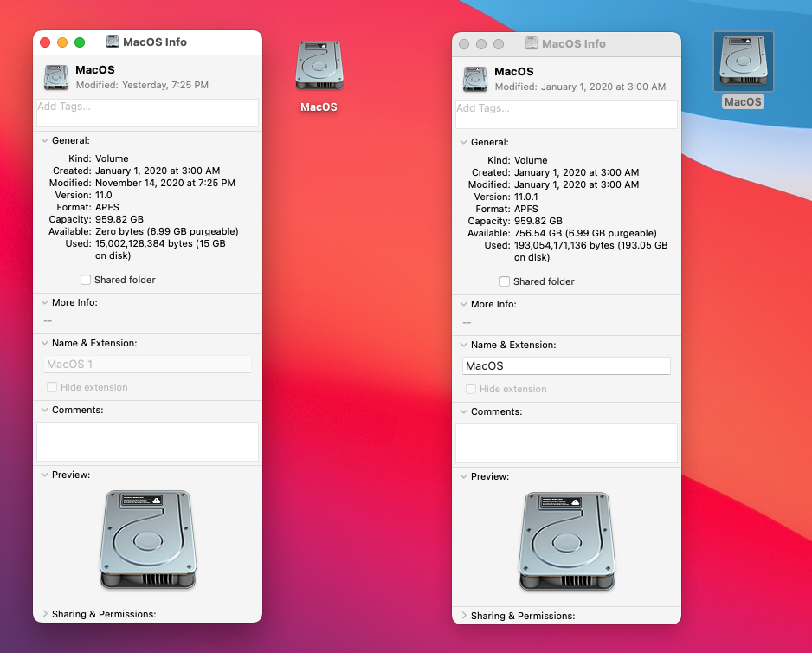
Task: Collapse Preview section in right window
Action: [x=464, y=476]
